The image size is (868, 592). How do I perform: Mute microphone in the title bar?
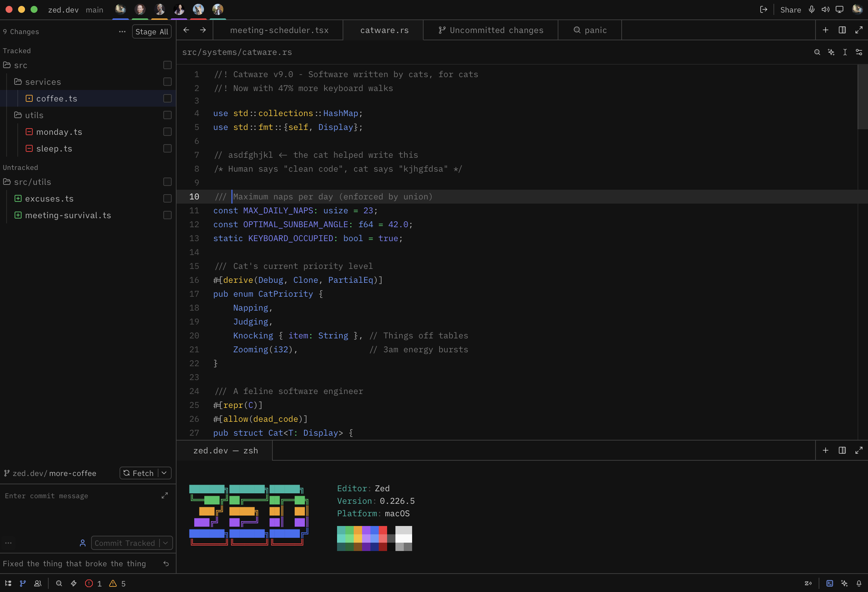click(812, 9)
